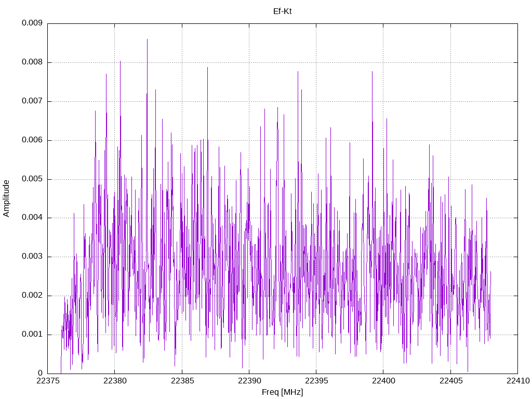Click the x-axis tick label 22390
The image size is (532, 399).
point(249,381)
